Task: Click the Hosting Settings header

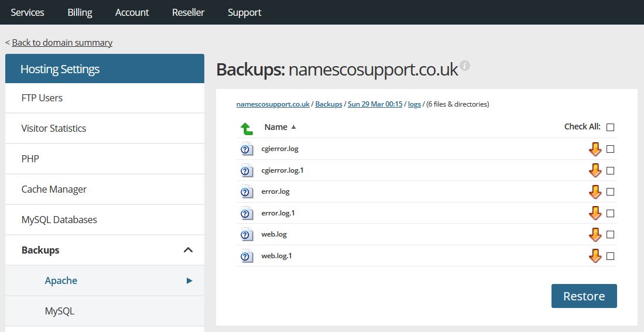Action: coord(105,69)
